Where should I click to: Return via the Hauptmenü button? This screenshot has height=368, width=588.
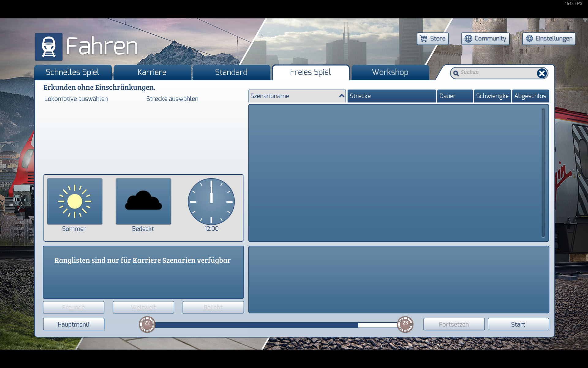(x=73, y=324)
